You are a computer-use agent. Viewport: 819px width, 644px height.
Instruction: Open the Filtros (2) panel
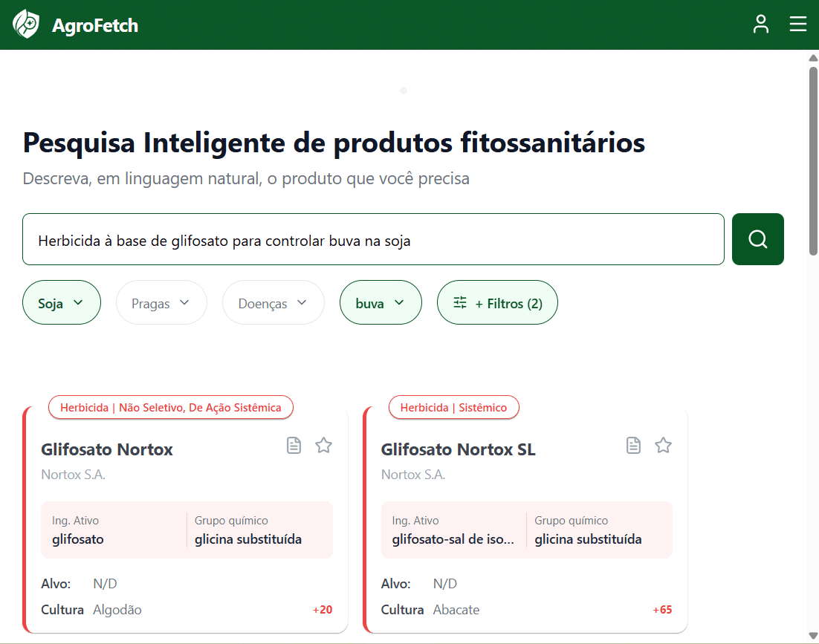pos(497,302)
